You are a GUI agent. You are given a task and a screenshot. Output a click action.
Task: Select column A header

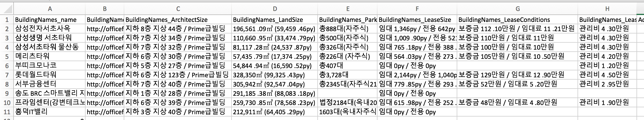pyautogui.click(x=50, y=9)
